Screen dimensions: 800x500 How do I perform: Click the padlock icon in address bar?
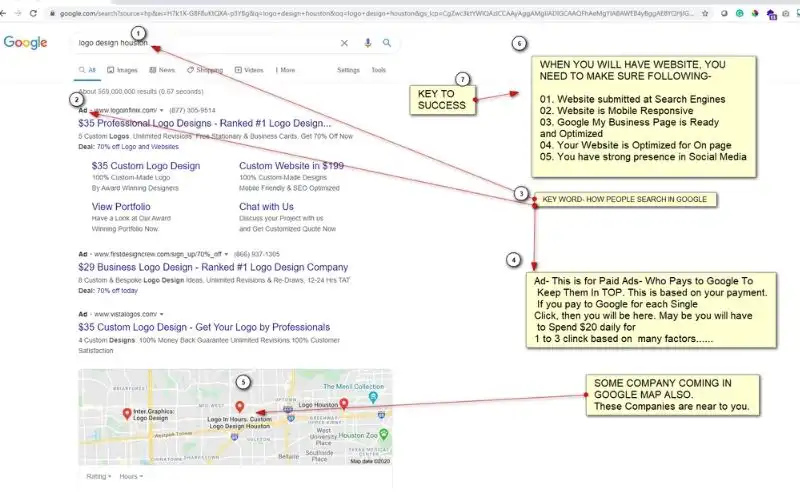pos(52,14)
